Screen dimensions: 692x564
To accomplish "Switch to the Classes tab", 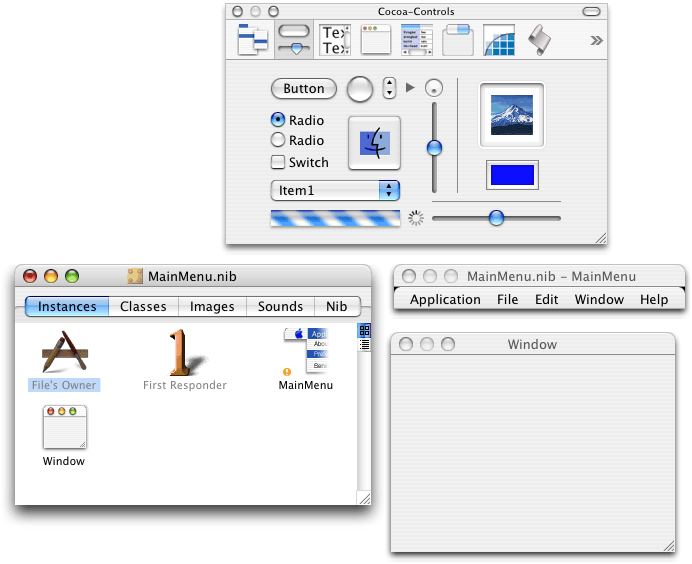I will 143,306.
